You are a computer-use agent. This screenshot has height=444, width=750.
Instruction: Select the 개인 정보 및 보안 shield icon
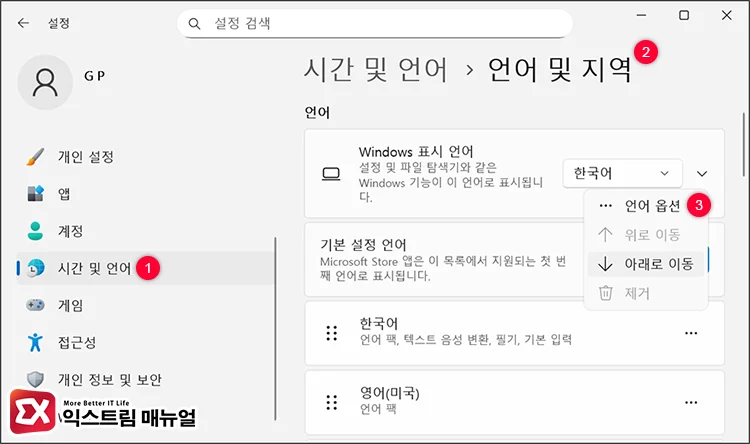click(x=35, y=379)
